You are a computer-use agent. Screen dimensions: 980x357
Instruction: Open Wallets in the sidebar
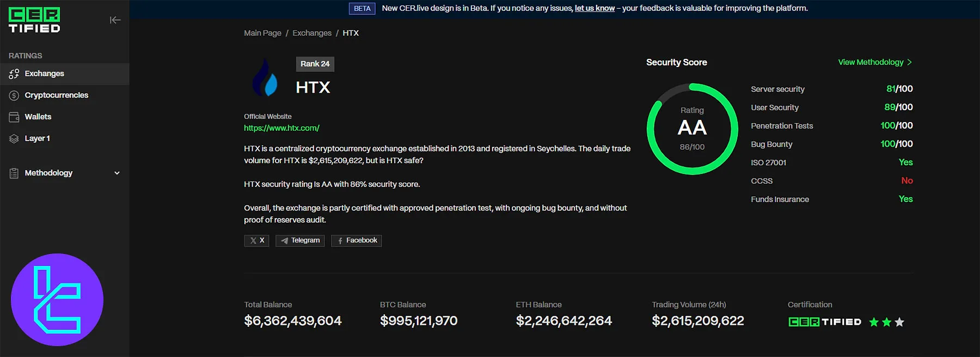point(65,117)
